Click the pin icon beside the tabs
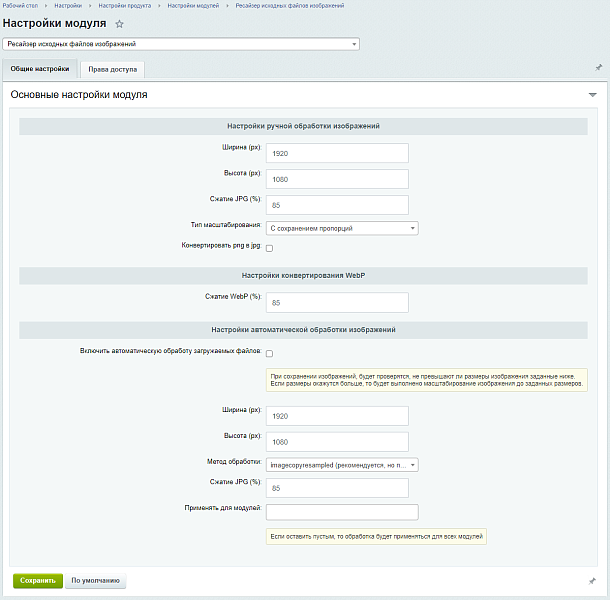 point(598,68)
